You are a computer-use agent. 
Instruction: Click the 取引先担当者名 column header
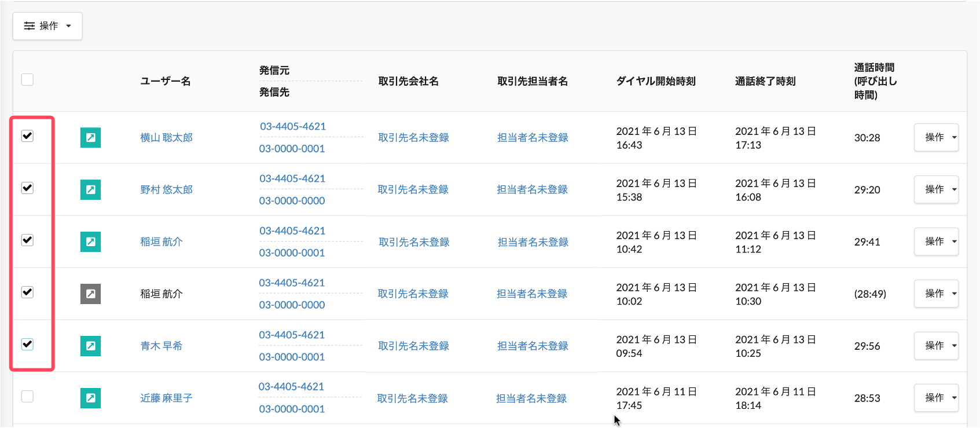coord(533,81)
